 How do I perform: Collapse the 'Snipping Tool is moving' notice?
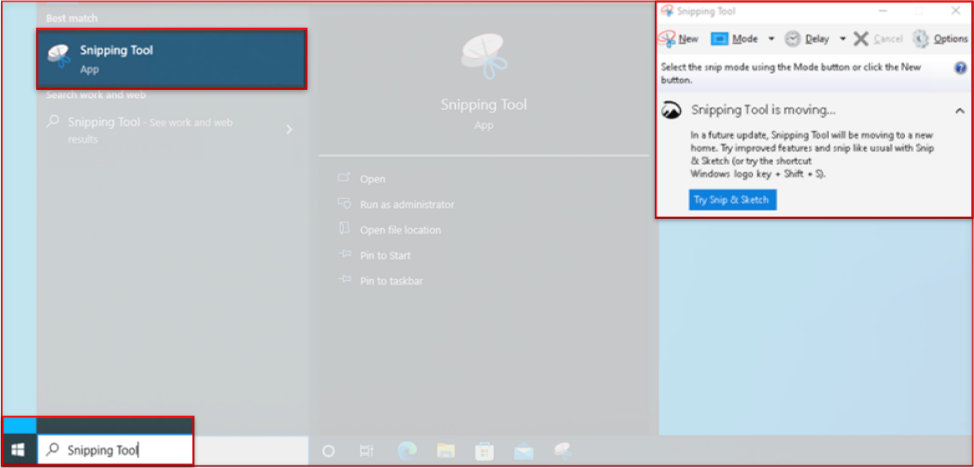tap(959, 111)
